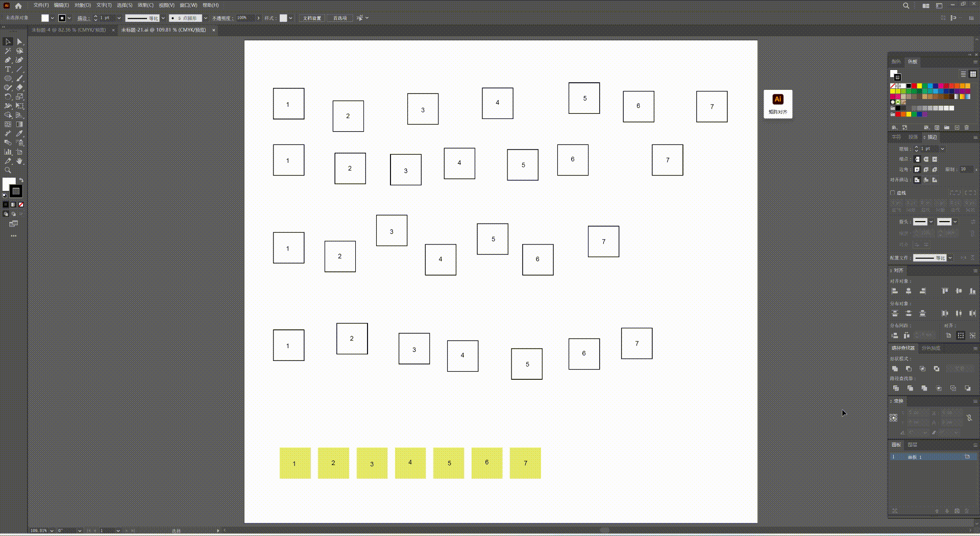Set butt cap for stroke 端点
The image size is (980, 536).
[x=917, y=159]
